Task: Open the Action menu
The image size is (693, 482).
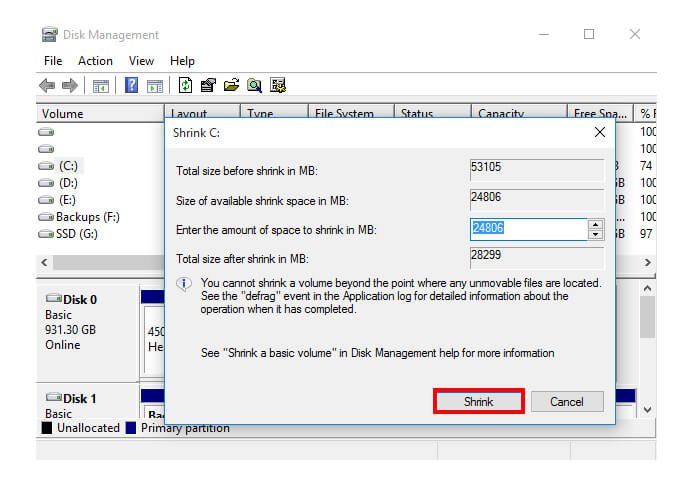Action: [x=95, y=61]
